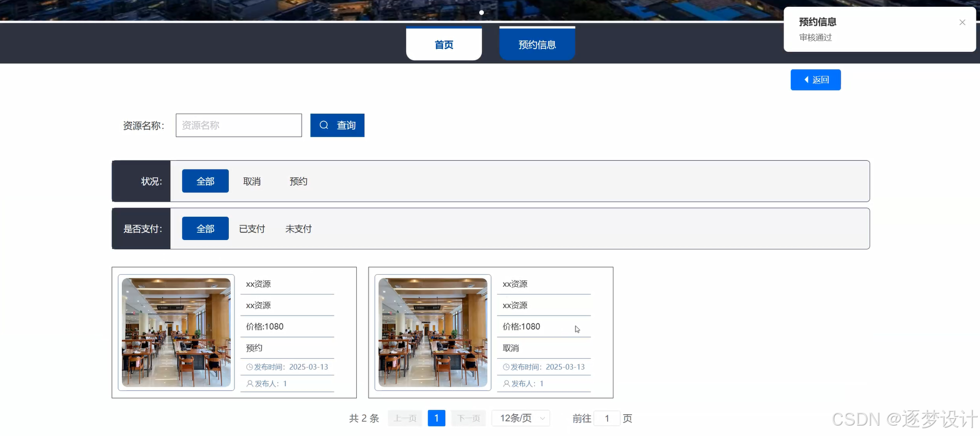980x436 pixels.
Task: Open the 首页 tab
Action: point(444,44)
